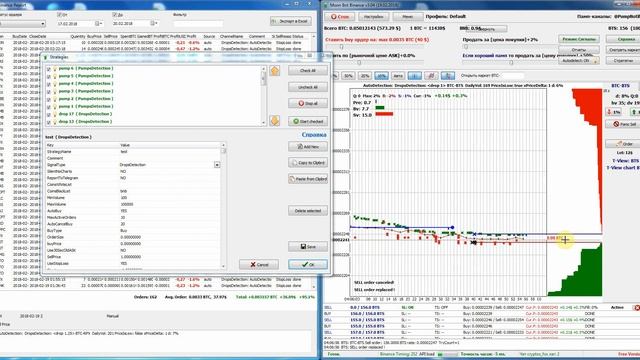Viewport: 640px width, 360px height.
Task: Export report to Excel
Action: pyautogui.click(x=291, y=21)
